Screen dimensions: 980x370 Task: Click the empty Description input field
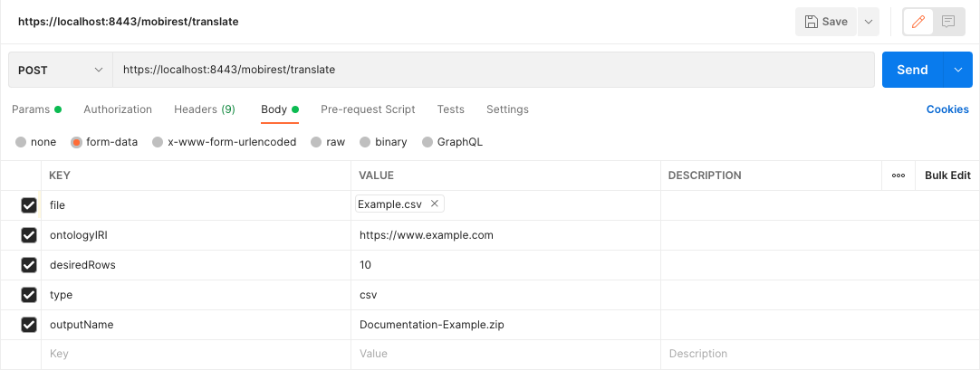(x=820, y=354)
